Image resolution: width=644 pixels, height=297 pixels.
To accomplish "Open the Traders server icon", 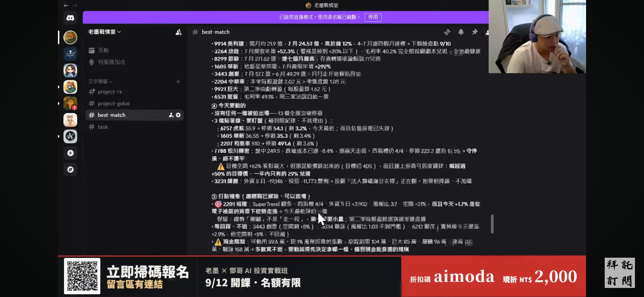I will point(70,54).
